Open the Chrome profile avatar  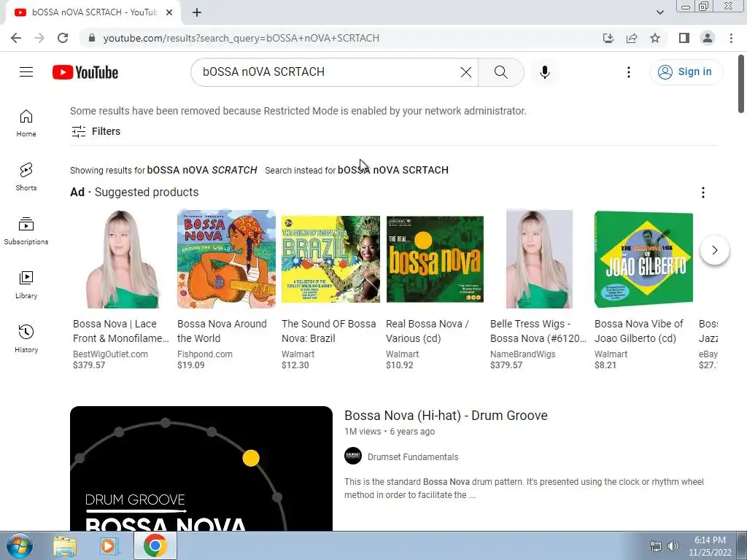point(708,38)
